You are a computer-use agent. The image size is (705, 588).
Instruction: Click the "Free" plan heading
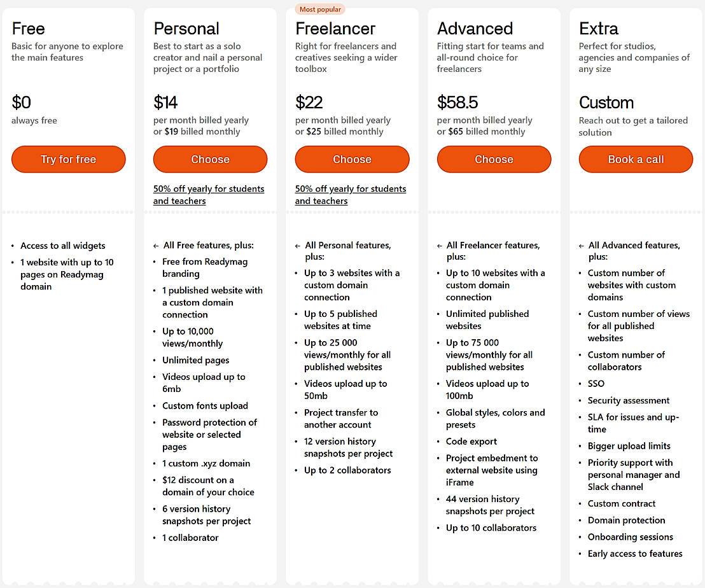point(28,29)
